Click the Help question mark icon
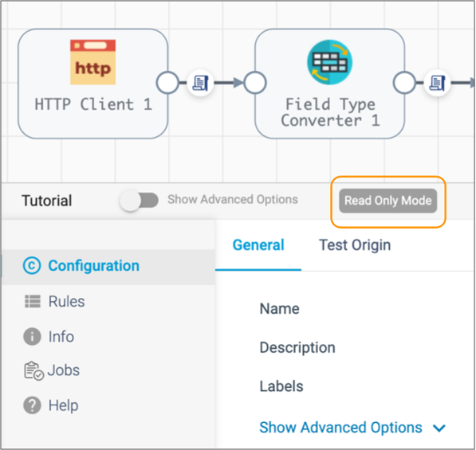This screenshot has height=450, width=476. (32, 405)
